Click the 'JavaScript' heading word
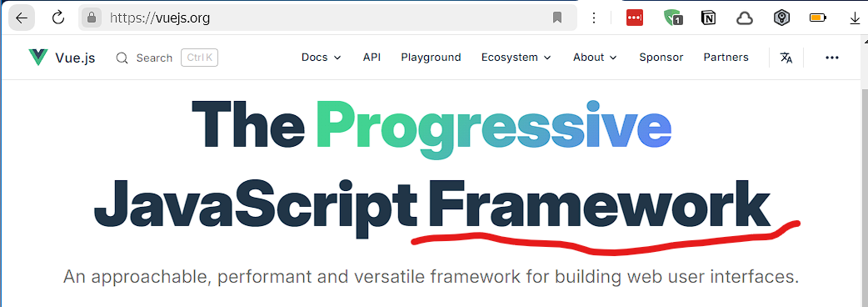Screen dimensions: 868x307 pyautogui.click(x=255, y=209)
